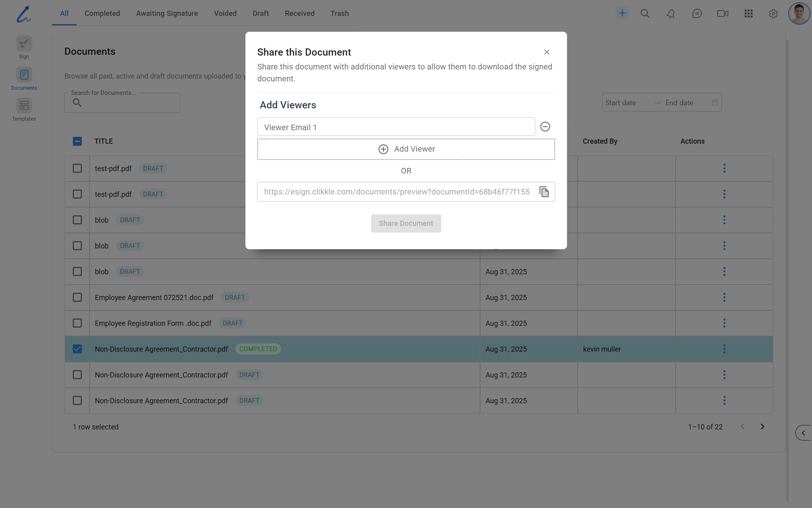Click the Add Viewer button

[406, 149]
